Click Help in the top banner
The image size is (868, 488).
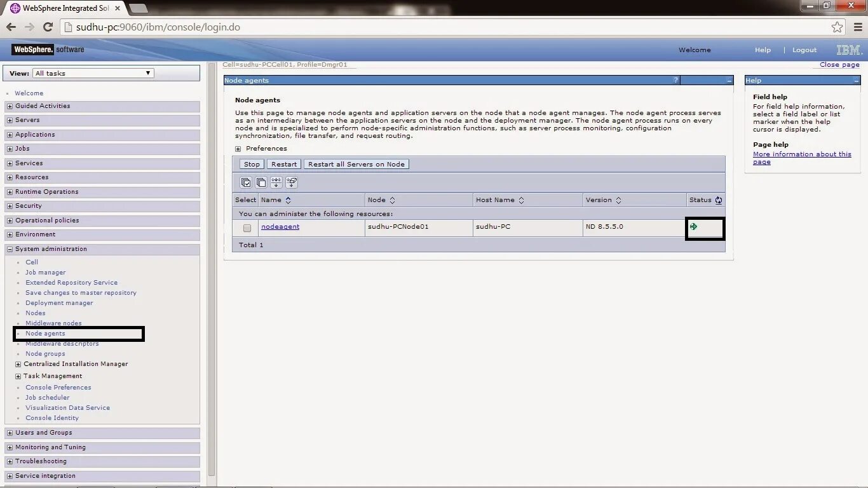[x=763, y=50]
